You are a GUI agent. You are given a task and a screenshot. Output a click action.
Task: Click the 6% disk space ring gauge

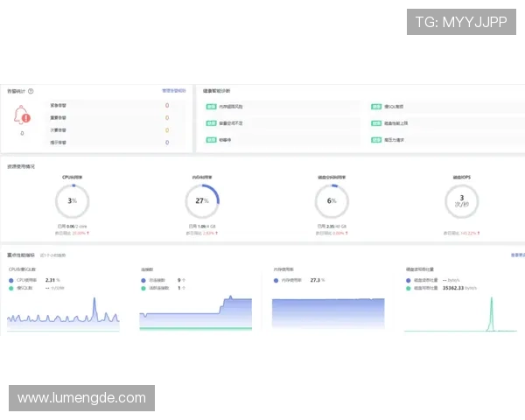tap(332, 201)
